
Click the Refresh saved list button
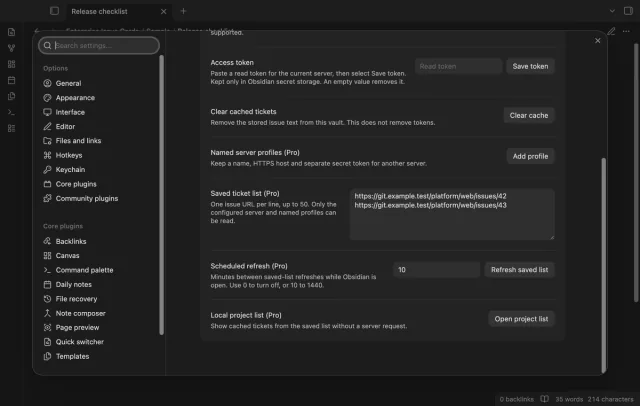click(x=519, y=270)
